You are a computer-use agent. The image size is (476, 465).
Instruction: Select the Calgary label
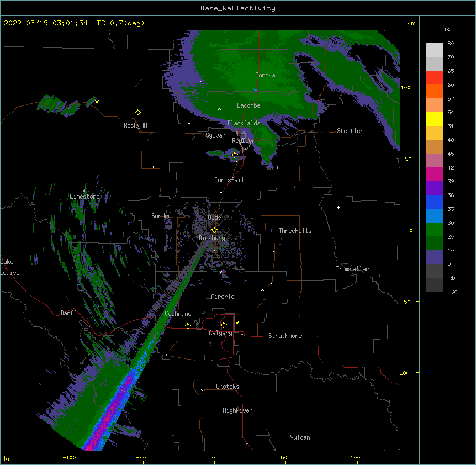(x=220, y=333)
